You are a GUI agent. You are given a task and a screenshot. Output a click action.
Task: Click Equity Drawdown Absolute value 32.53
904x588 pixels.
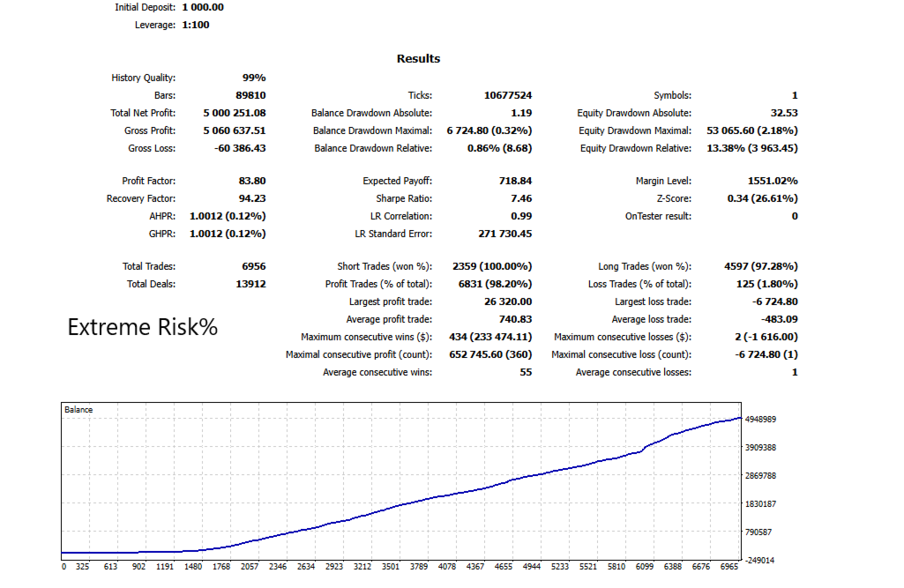[x=784, y=113]
